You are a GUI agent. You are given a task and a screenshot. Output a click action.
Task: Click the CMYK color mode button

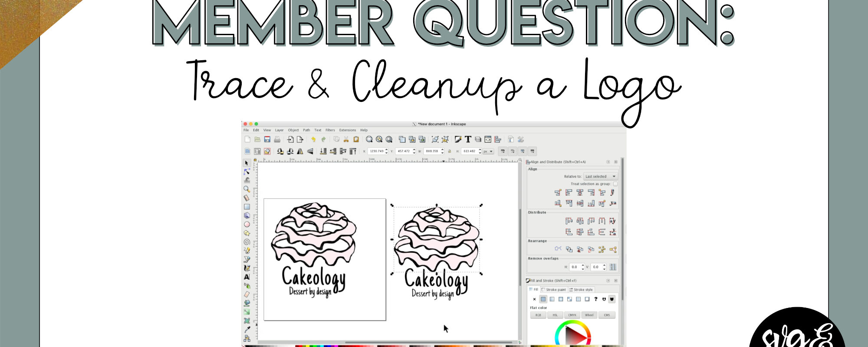572,315
